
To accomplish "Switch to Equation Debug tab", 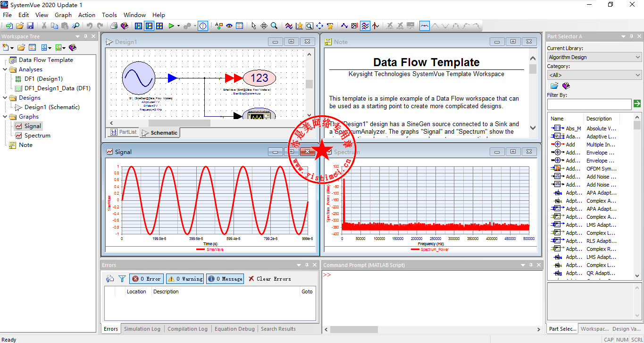I will (x=234, y=329).
